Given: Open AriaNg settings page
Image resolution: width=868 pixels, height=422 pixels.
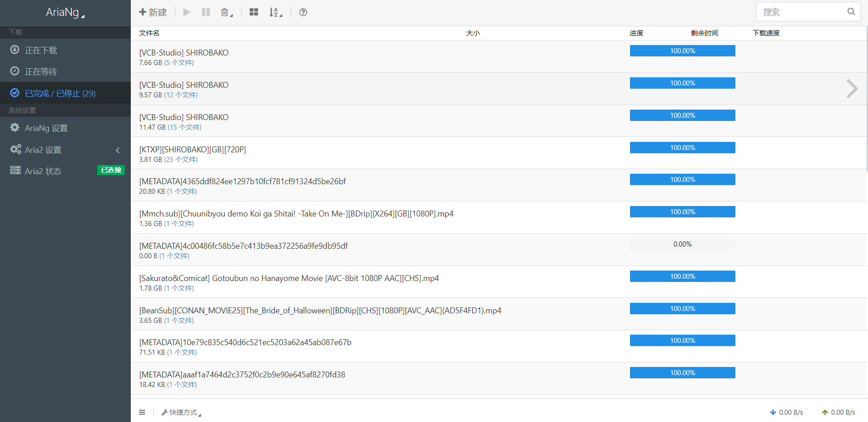Looking at the screenshot, I should (x=46, y=128).
